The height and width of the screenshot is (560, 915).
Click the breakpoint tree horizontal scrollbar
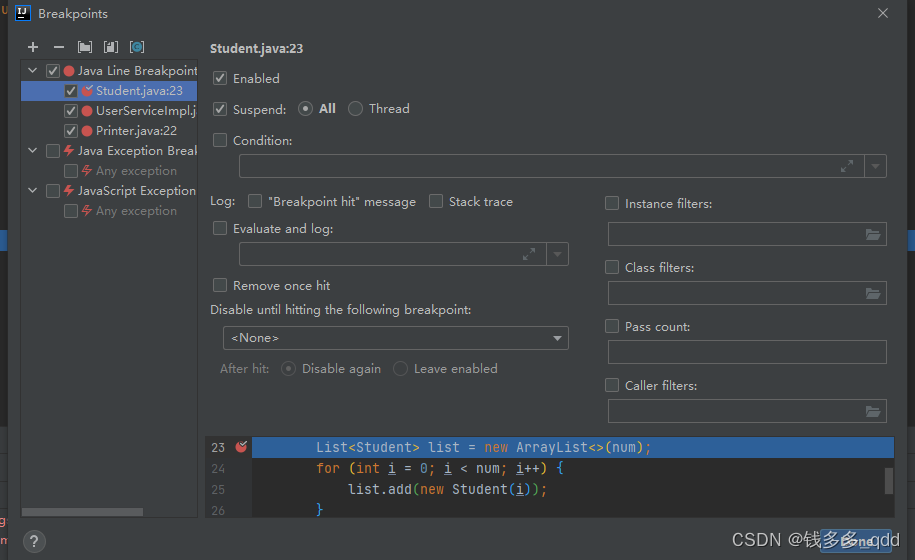coord(82,512)
